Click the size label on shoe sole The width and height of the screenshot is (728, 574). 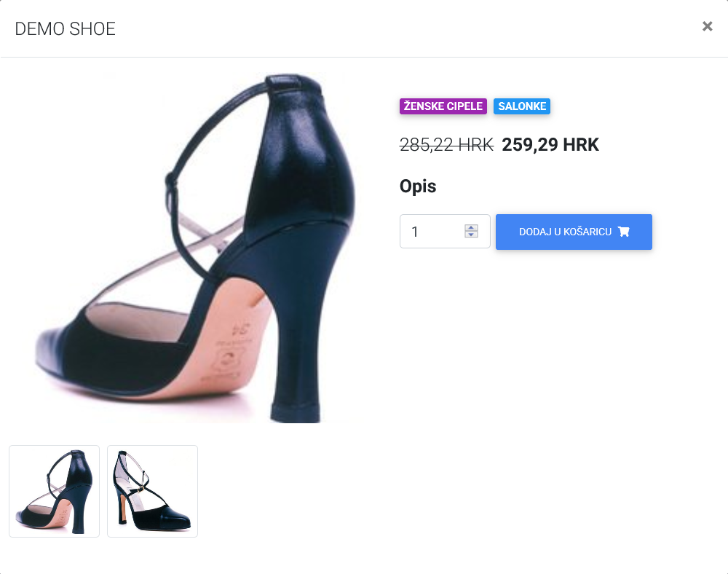coord(240,329)
